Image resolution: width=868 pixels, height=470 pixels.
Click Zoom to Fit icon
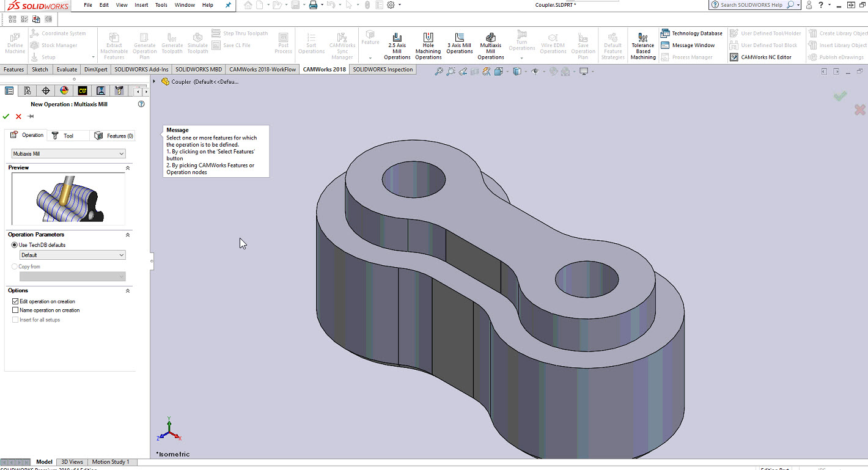click(439, 72)
